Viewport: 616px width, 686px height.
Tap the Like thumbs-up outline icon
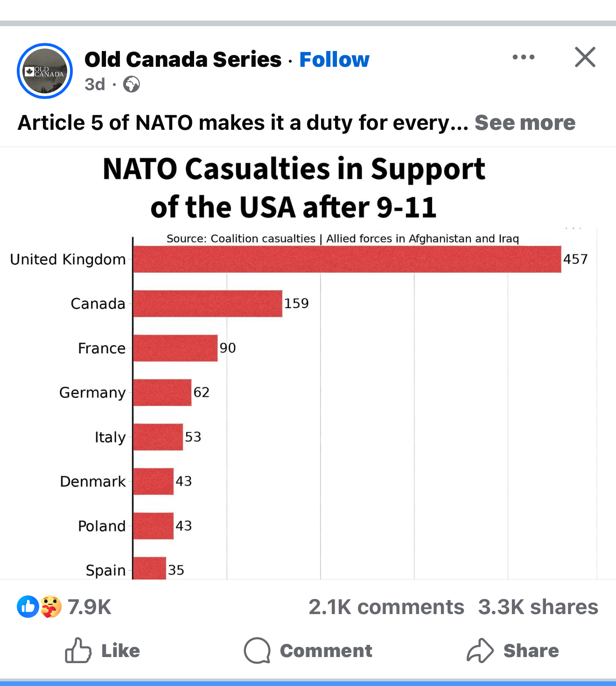[78, 651]
